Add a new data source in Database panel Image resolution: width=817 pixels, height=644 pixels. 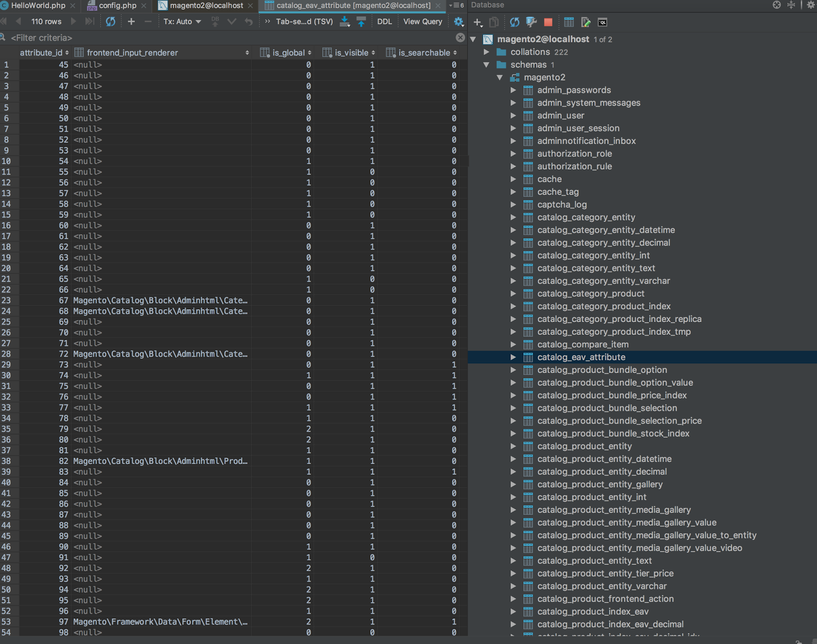pos(477,22)
